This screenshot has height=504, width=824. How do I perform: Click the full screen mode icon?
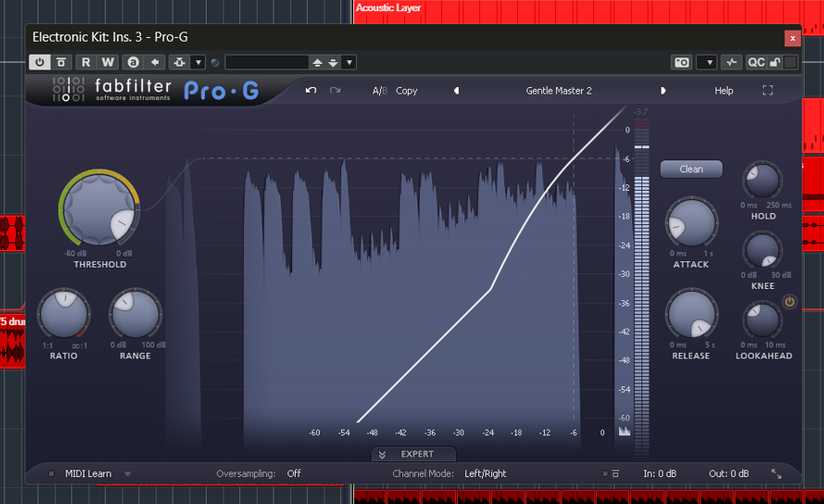tap(767, 91)
